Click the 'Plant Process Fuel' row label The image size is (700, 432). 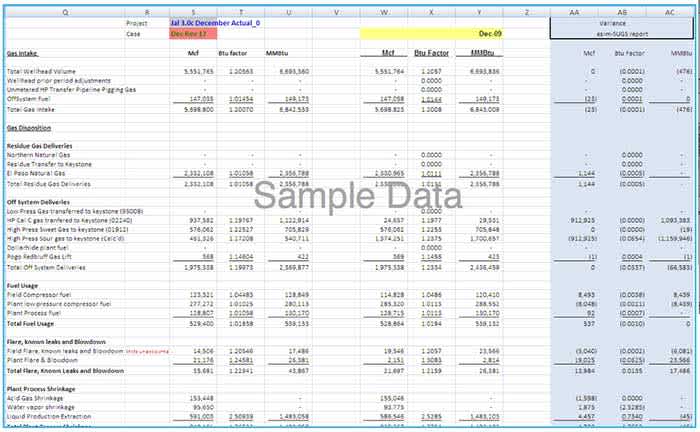point(34,313)
